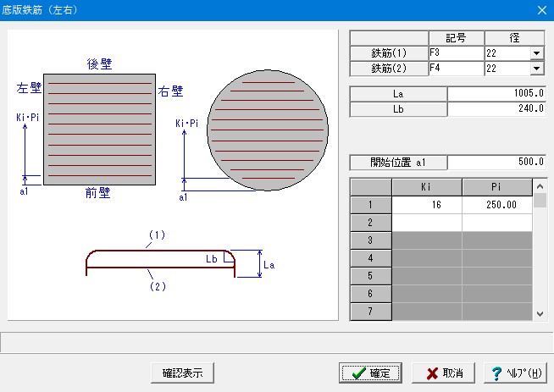
Task: Click the La label cell
Action: 398,94
